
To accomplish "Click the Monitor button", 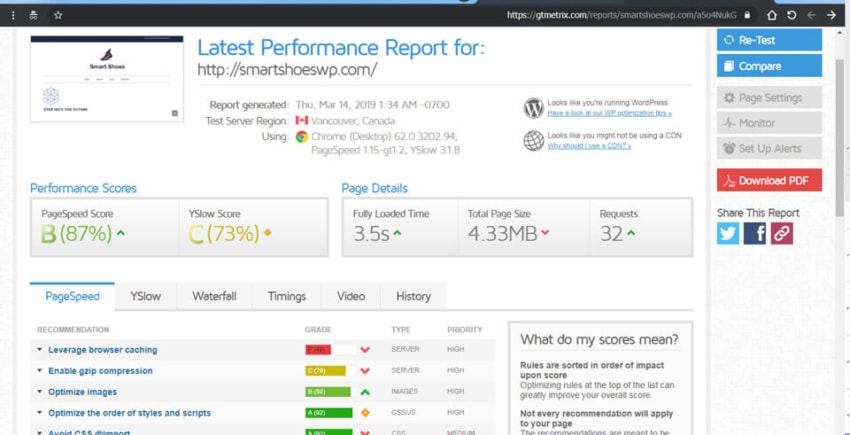I will click(x=769, y=123).
